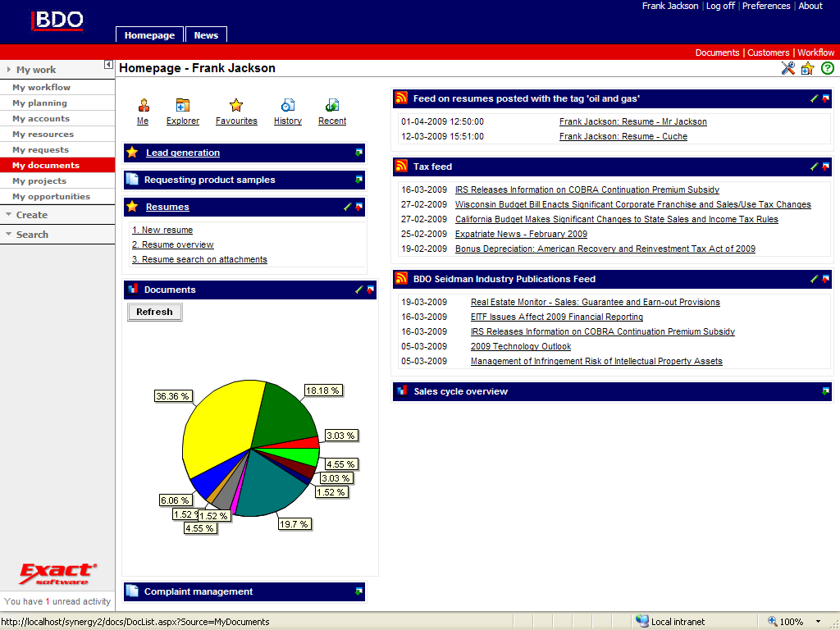This screenshot has width=840, height=630.
Task: Open 2009 Technology Outlook link
Action: tap(521, 347)
